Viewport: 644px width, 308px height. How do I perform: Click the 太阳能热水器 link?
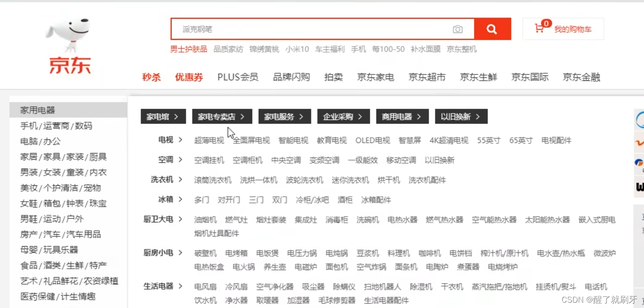click(547, 220)
